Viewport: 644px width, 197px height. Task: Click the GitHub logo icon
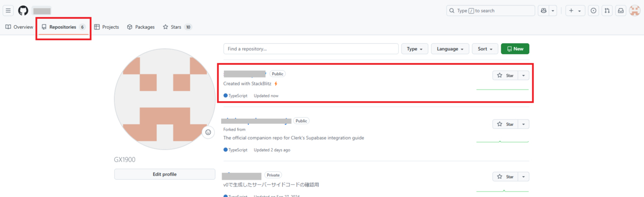[23, 11]
